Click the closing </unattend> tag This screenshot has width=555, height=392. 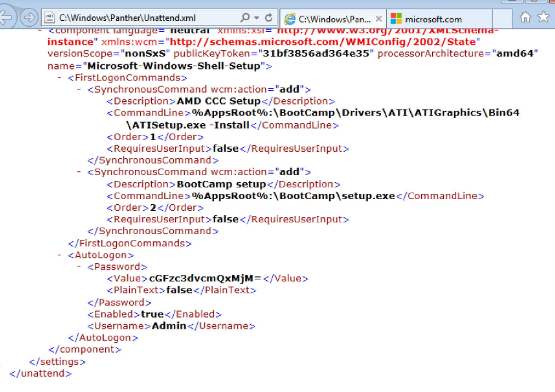41,373
